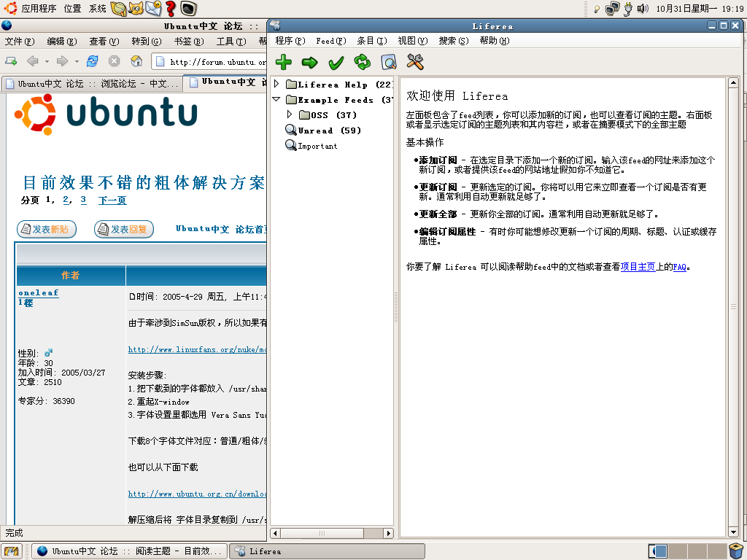
Task: Click the browser URL address field
Action: pos(209,61)
